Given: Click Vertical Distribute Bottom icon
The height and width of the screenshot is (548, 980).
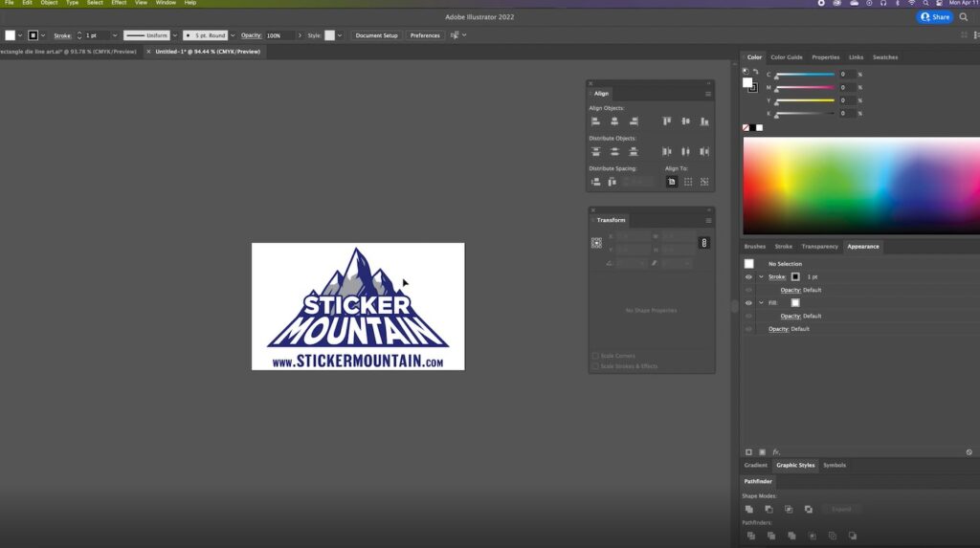Looking at the screenshot, I should (x=634, y=151).
